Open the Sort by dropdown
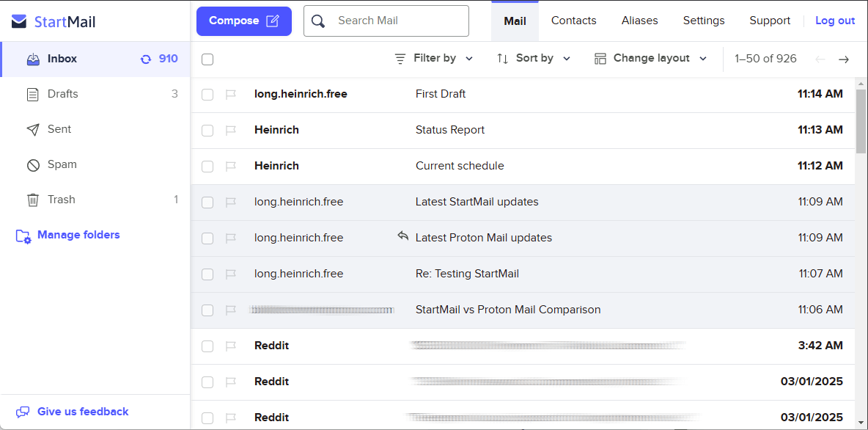This screenshot has width=868, height=430. [534, 58]
